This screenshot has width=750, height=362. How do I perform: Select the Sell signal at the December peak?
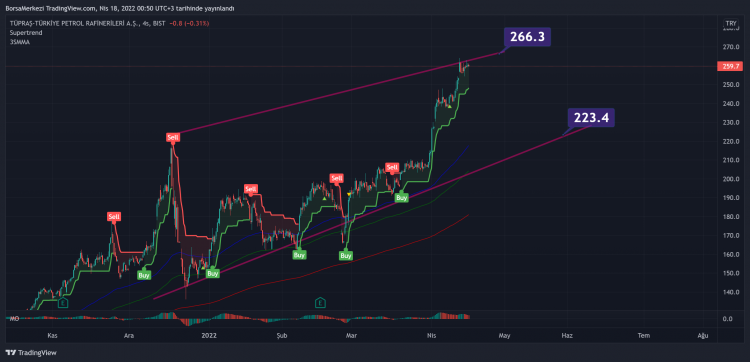point(173,138)
